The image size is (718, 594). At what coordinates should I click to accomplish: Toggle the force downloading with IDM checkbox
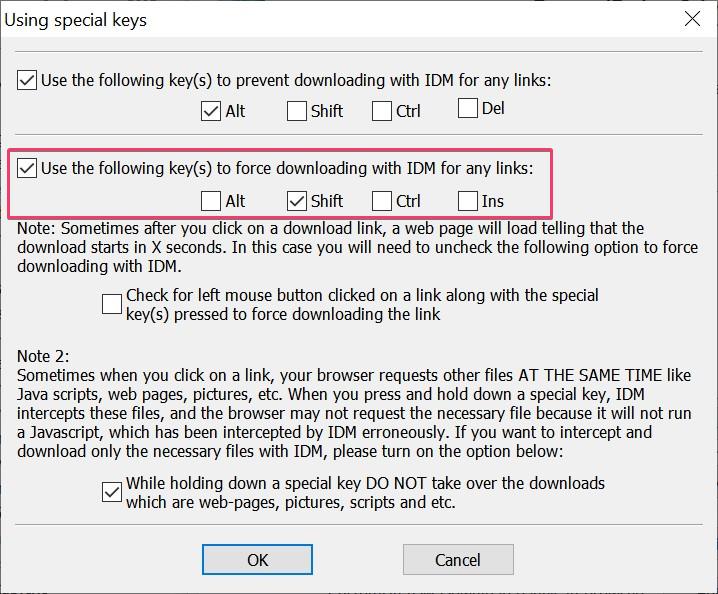[x=27, y=168]
